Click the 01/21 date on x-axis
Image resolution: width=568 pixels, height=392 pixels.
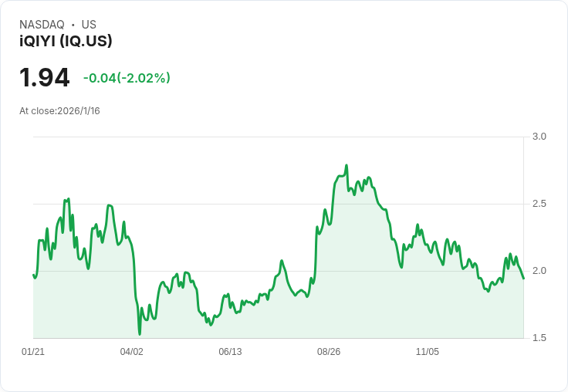click(33, 352)
